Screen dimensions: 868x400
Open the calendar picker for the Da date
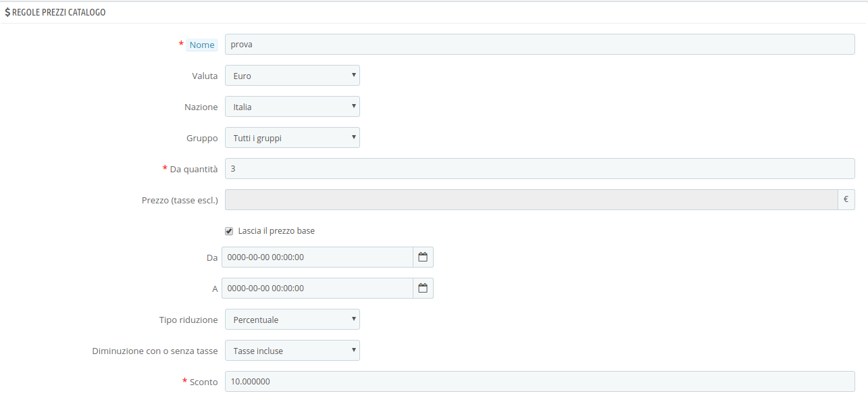(x=423, y=257)
